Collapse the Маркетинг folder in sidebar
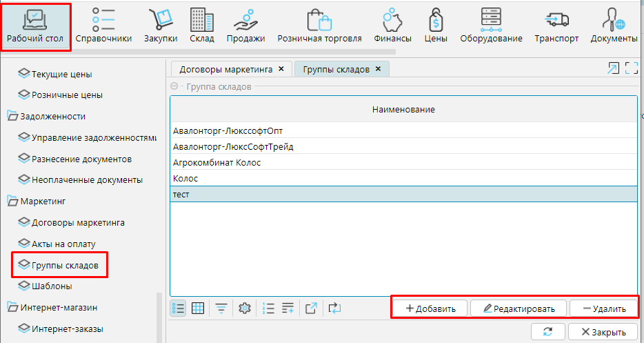The height and width of the screenshot is (343, 644). click(13, 202)
